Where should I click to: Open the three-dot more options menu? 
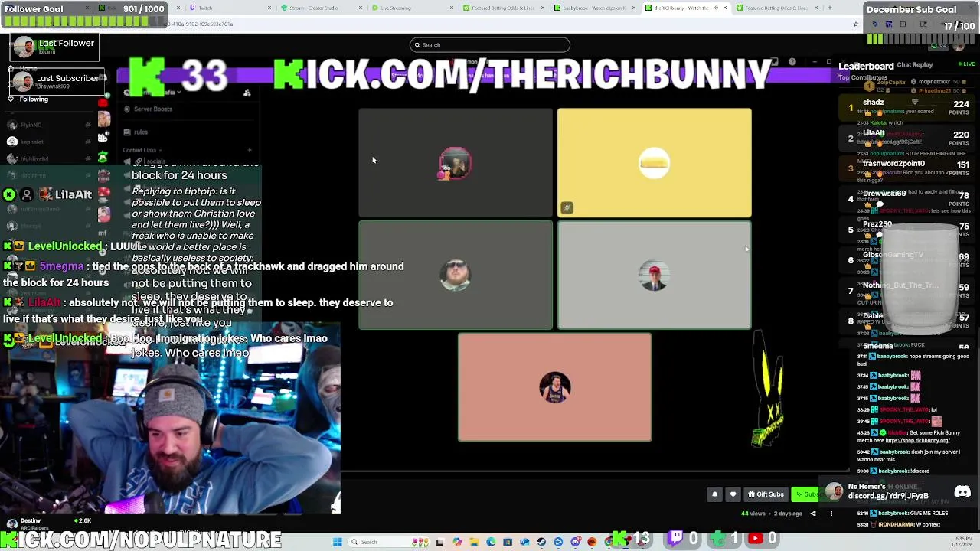point(831,514)
